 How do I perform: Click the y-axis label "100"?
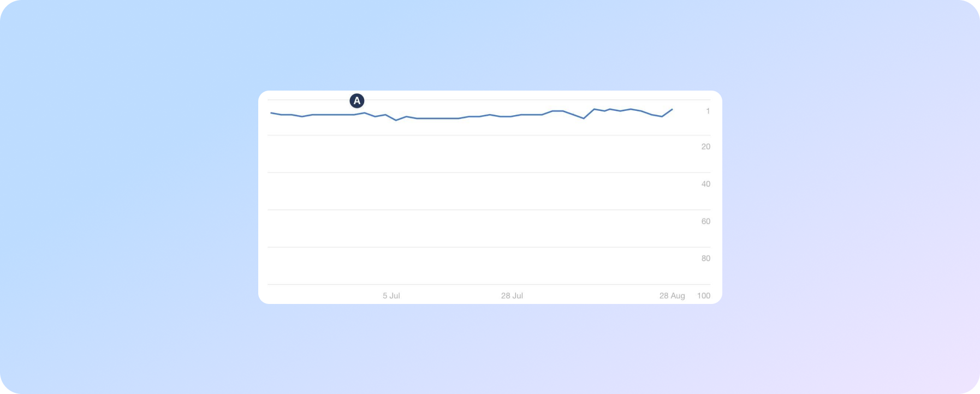click(x=704, y=296)
